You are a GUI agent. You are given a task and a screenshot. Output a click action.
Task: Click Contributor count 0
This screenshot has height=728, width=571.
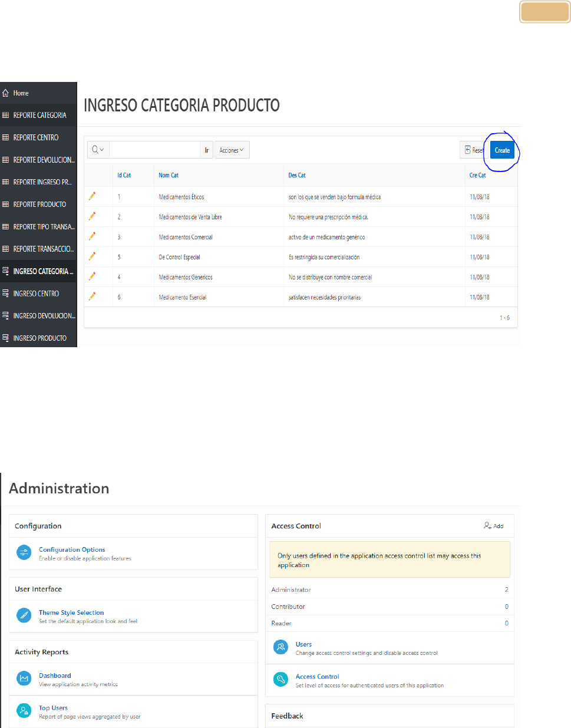coord(506,607)
